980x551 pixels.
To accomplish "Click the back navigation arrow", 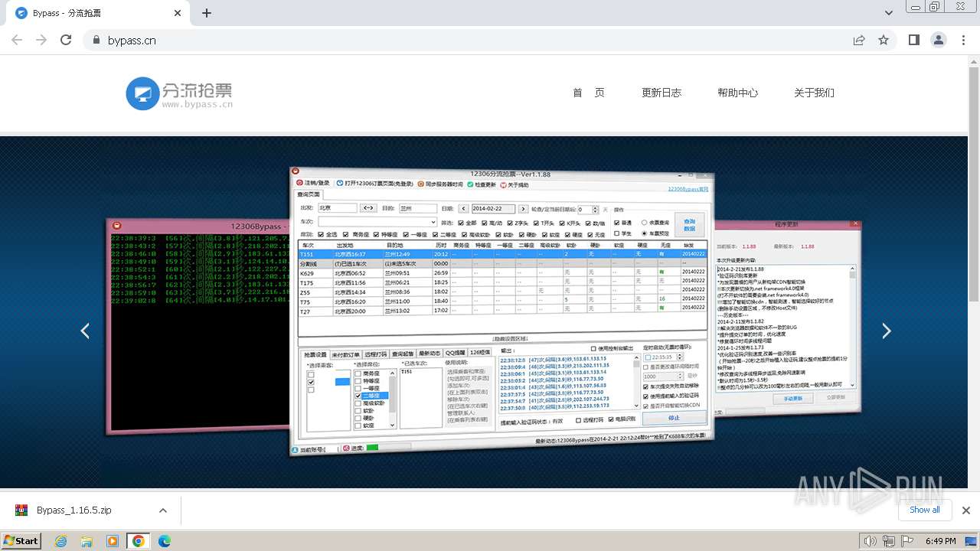I will coord(17,40).
